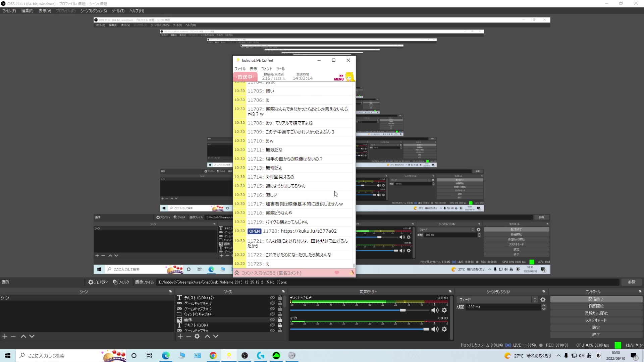This screenshot has height=362, width=644.
Task: Open transition settings gear next to フェード
Action: (x=543, y=300)
